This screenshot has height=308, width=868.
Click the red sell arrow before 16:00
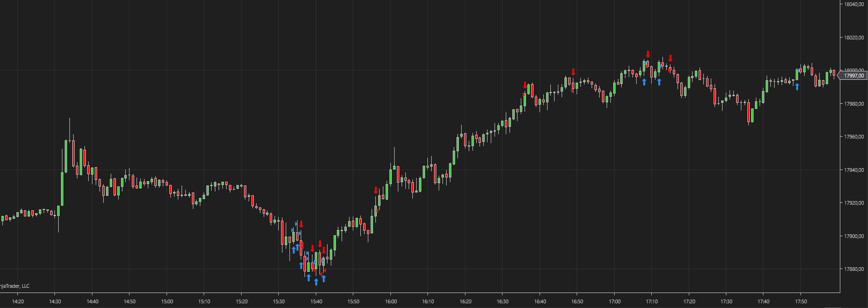tap(376, 190)
